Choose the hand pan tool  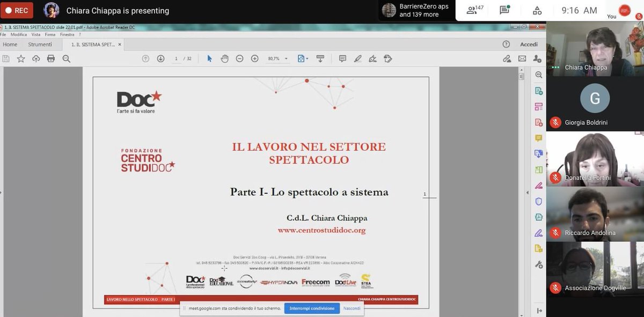point(225,58)
